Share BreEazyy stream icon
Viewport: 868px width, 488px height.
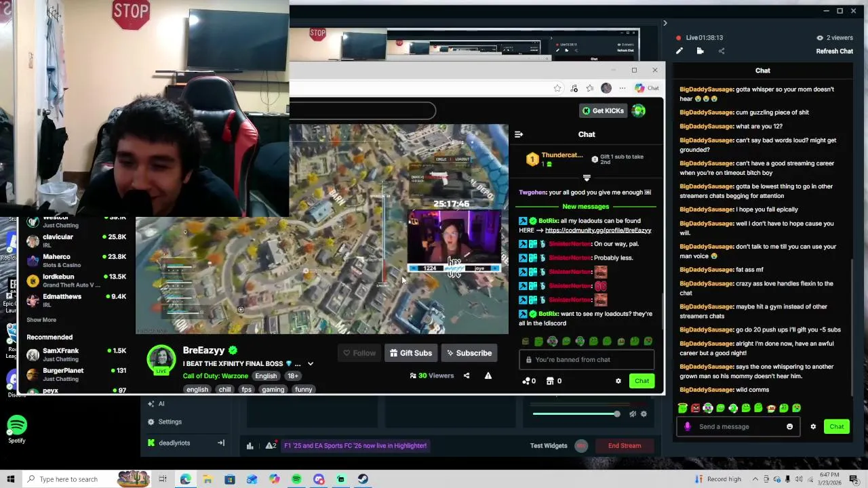point(467,376)
